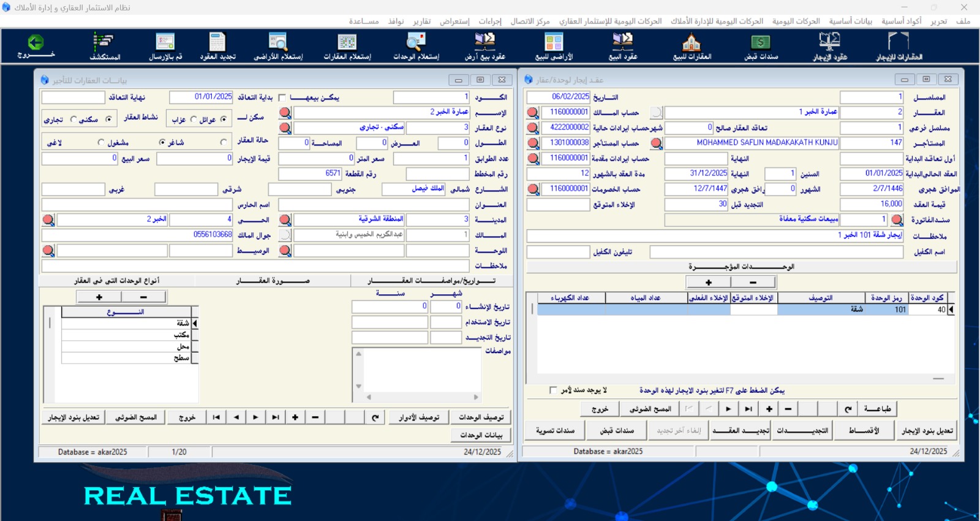This screenshot has height=521, width=980.
Task: Open the تقارير reports menu
Action: (x=421, y=21)
